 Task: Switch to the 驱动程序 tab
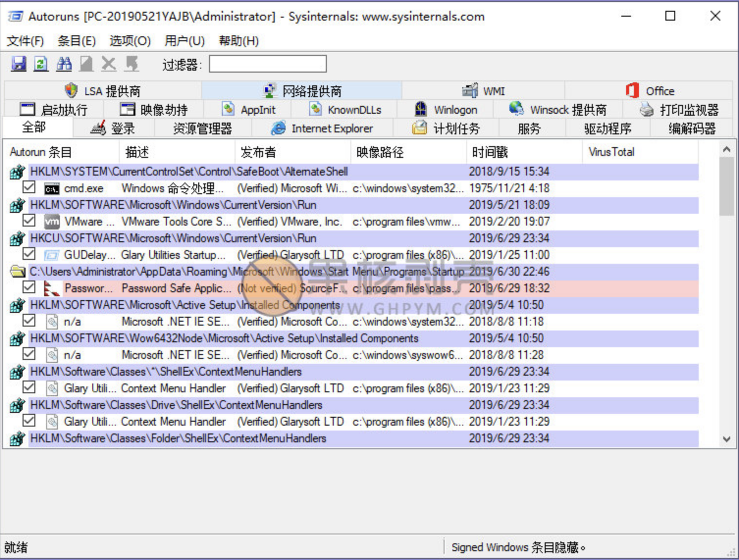pos(607,128)
